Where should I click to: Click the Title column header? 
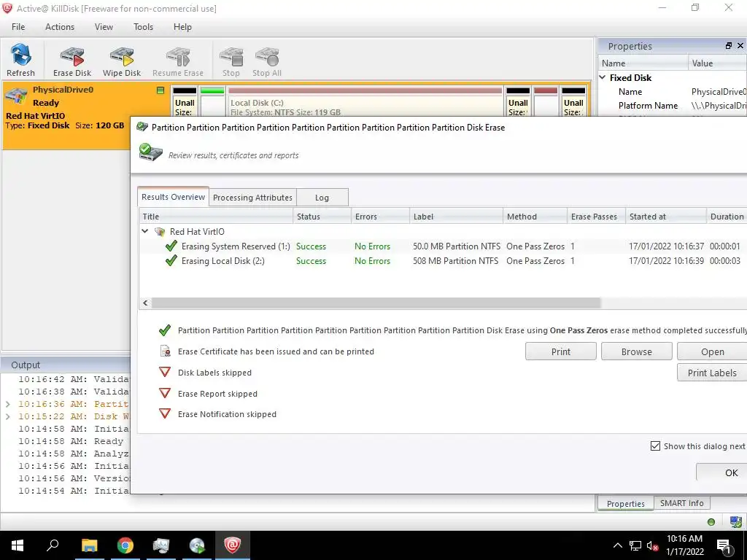[216, 216]
